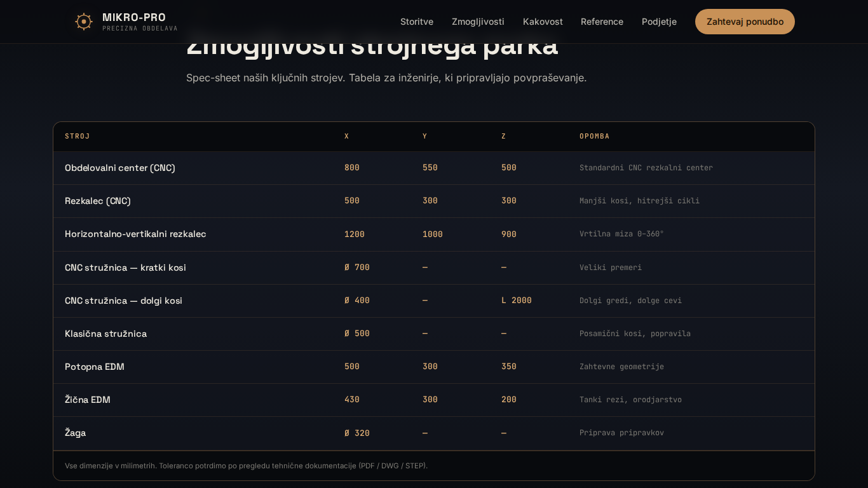868x488 pixels.
Task: Select the CNC stružnica — dolgi kosi row
Action: [123, 301]
